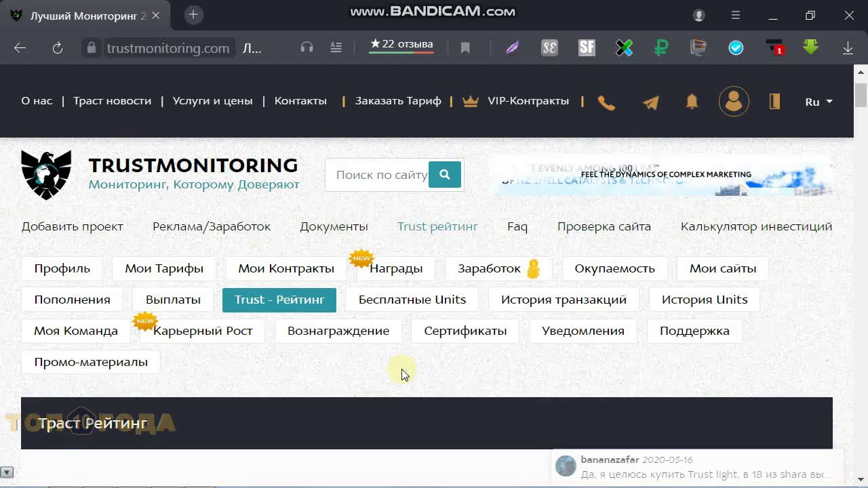Viewport: 868px width, 488px height.
Task: Toggle reader mode icon in address bar
Action: click(x=336, y=47)
